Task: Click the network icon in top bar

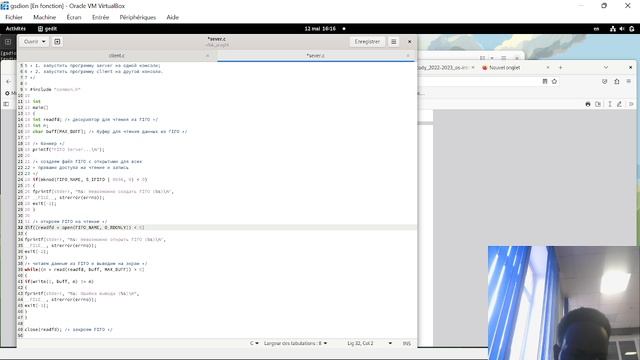Action: point(613,29)
